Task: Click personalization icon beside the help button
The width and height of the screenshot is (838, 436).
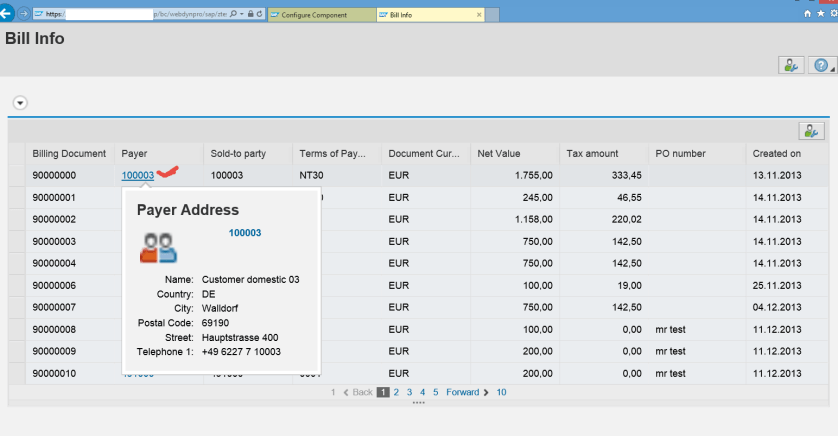Action: point(790,65)
